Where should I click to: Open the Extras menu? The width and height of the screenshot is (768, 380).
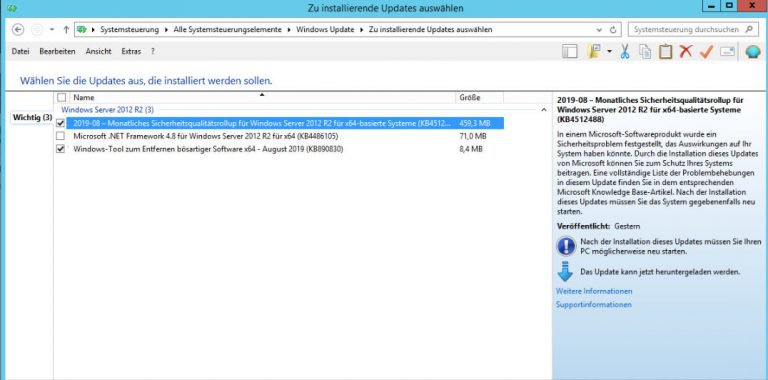click(131, 51)
